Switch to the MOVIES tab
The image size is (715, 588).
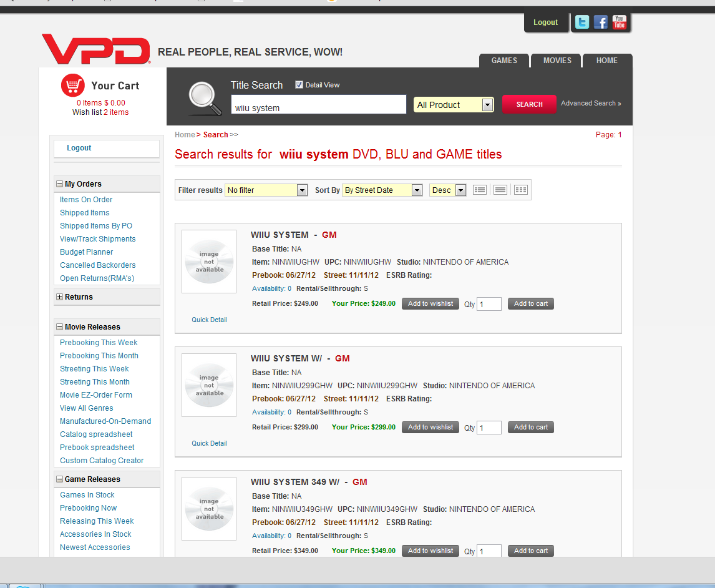click(557, 61)
